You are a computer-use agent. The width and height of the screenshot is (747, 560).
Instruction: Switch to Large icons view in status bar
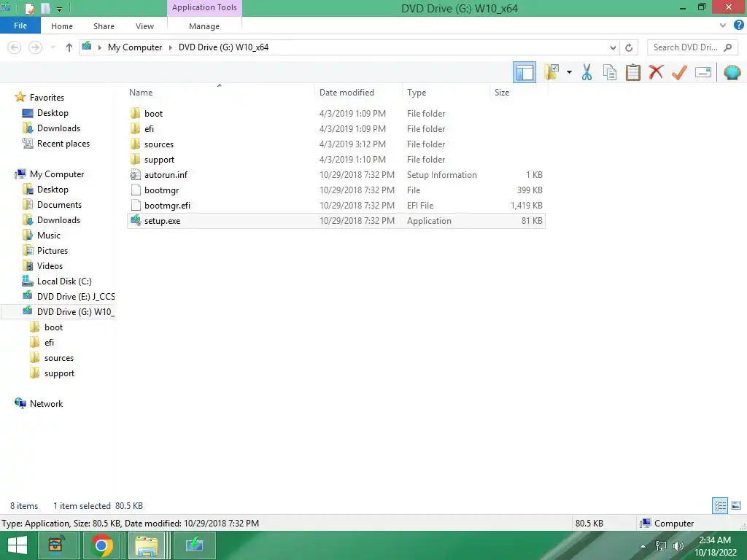tap(736, 505)
